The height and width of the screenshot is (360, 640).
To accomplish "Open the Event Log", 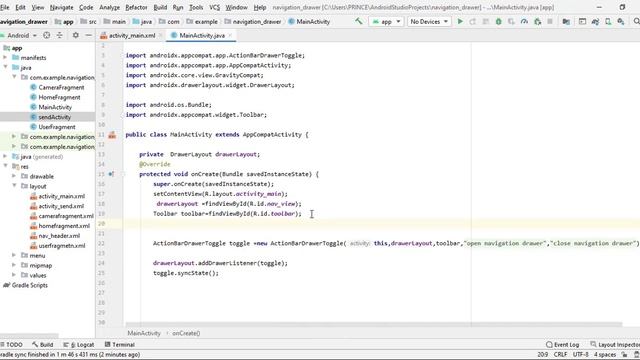I will point(562,344).
